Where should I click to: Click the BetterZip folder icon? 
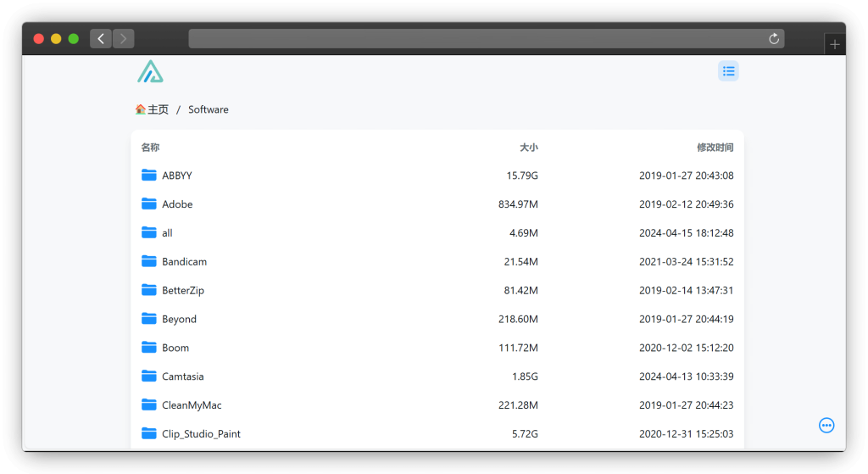point(149,290)
